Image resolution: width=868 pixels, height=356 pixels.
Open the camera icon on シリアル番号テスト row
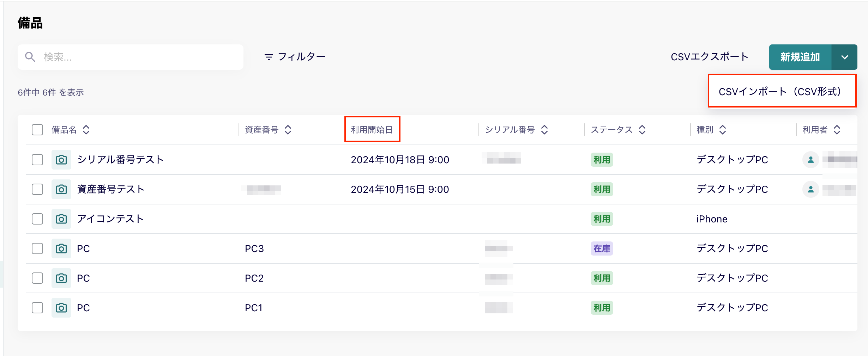tap(61, 160)
